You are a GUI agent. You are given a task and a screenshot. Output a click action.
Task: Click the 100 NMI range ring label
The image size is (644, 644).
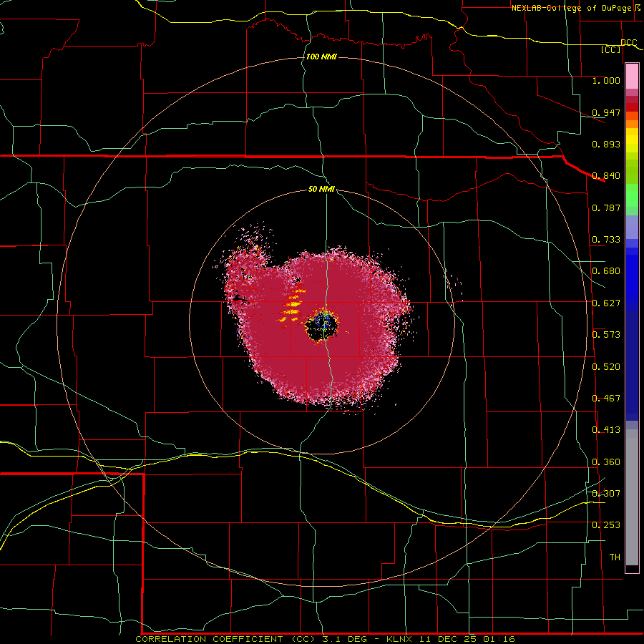(x=321, y=57)
